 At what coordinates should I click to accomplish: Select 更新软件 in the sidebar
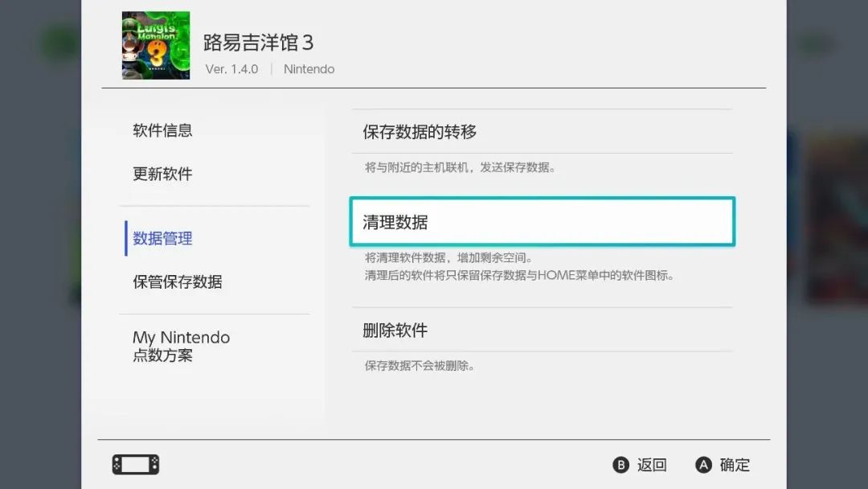click(162, 174)
